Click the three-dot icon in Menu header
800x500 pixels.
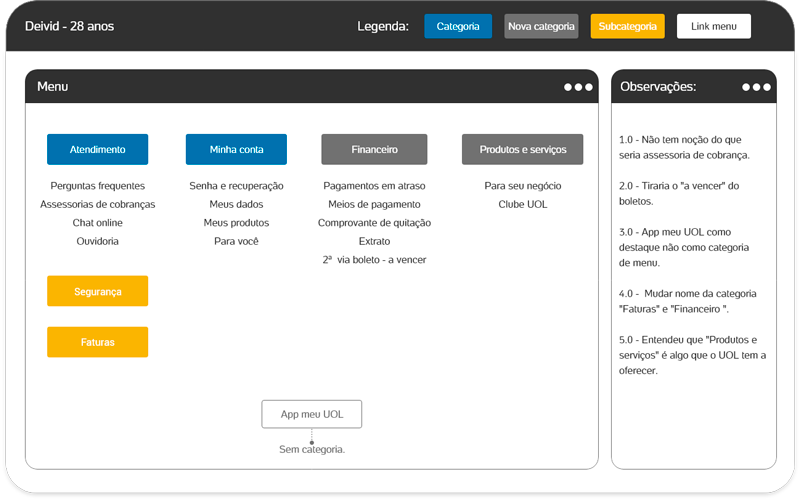(x=577, y=87)
